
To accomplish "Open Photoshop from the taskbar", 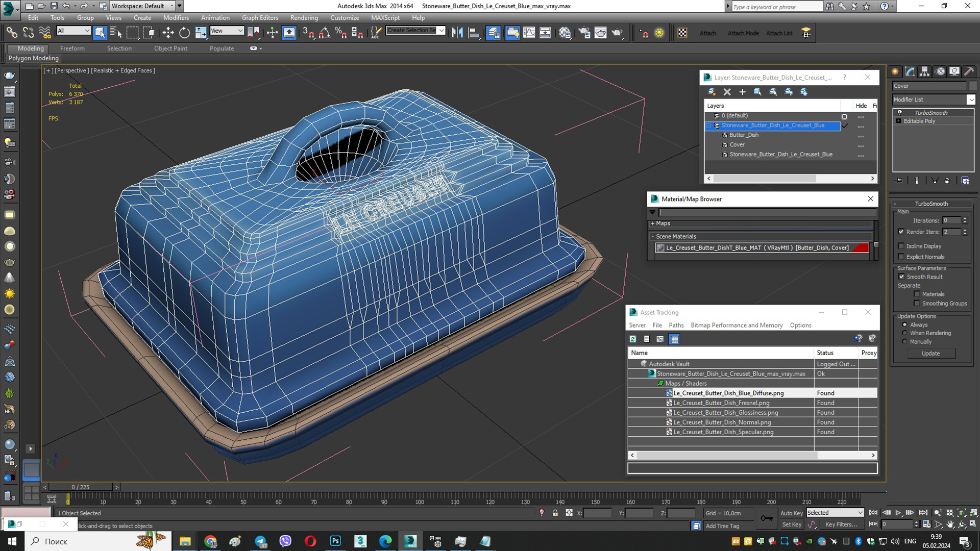I will (x=335, y=541).
